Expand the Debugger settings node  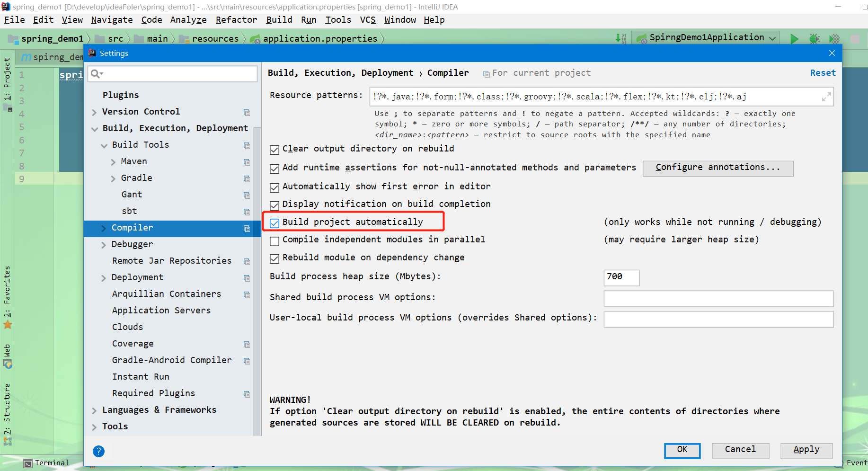click(104, 245)
